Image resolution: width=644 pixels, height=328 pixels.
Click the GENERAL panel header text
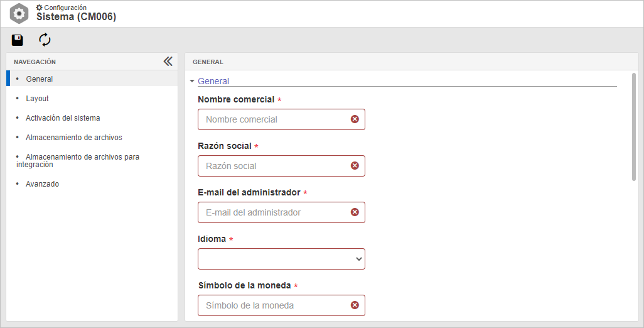click(208, 62)
